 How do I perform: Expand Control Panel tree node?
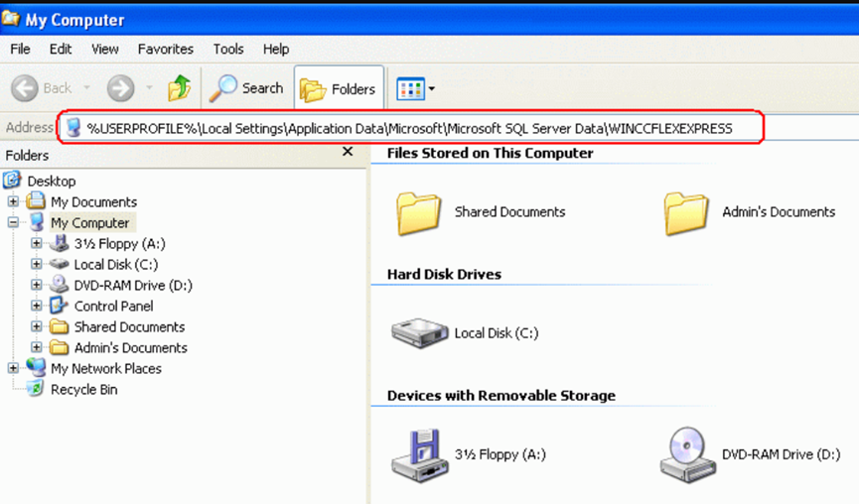tap(36, 306)
